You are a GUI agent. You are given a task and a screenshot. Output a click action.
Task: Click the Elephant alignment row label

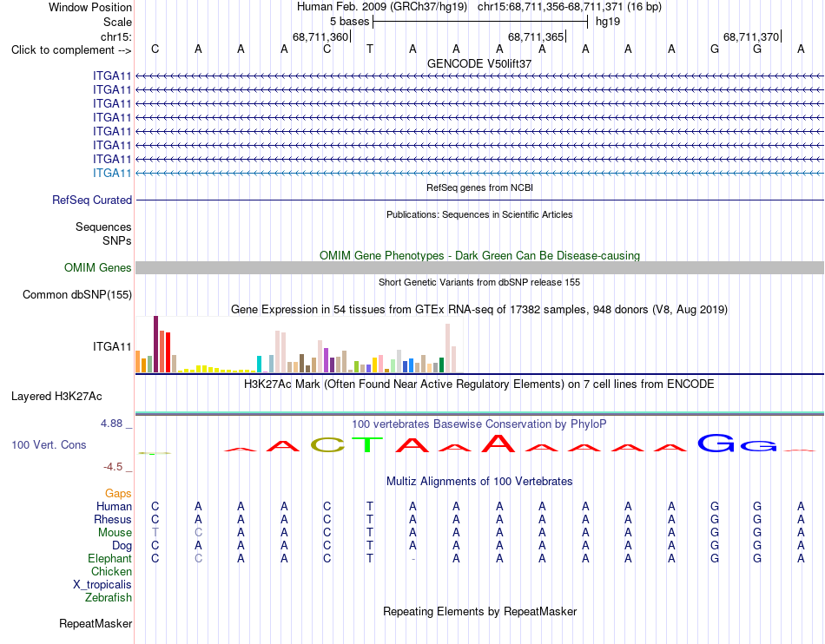[109, 558]
